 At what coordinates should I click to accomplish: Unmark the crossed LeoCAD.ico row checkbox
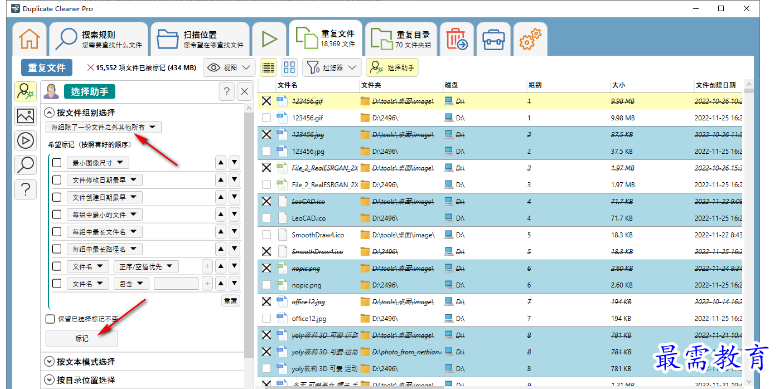click(x=267, y=201)
